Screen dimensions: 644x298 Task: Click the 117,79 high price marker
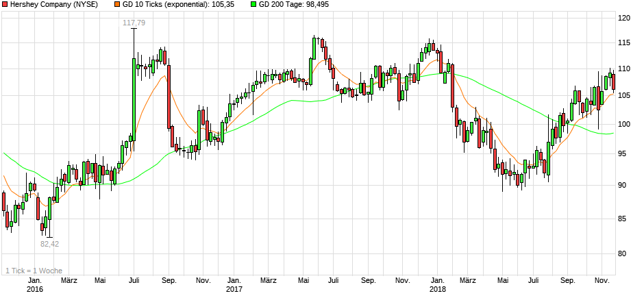tap(134, 23)
